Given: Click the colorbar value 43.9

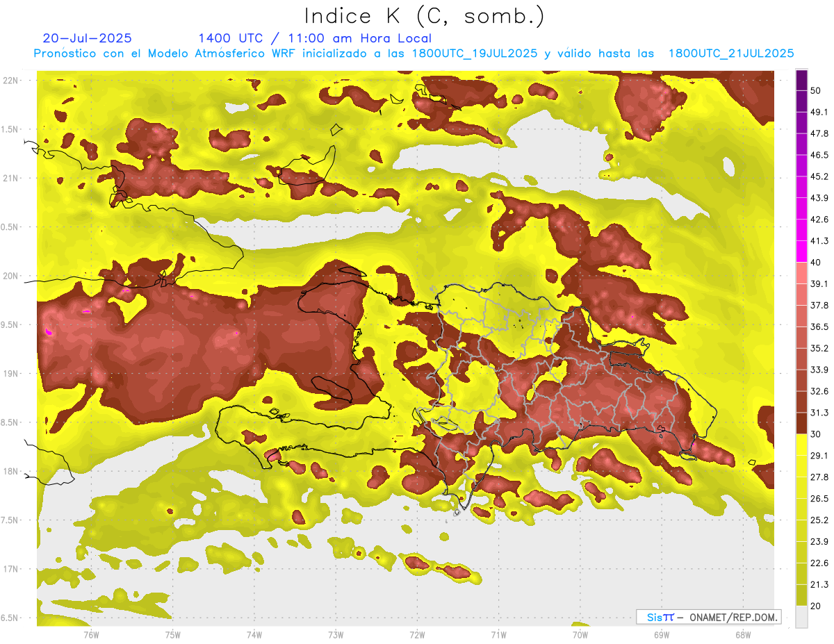Looking at the screenshot, I should (819, 198).
